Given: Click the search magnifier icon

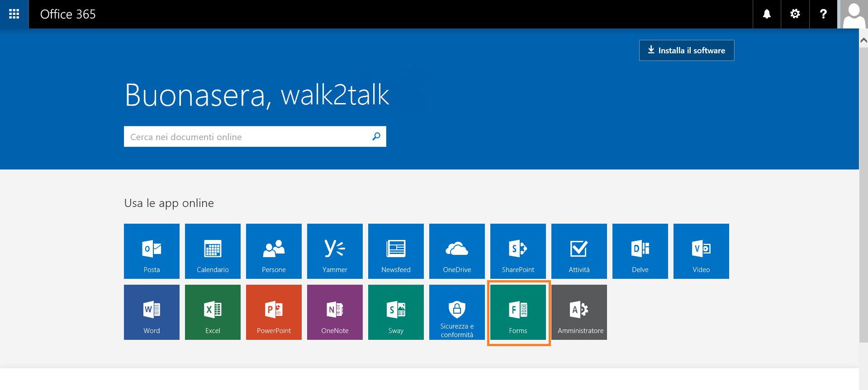Looking at the screenshot, I should pyautogui.click(x=376, y=136).
